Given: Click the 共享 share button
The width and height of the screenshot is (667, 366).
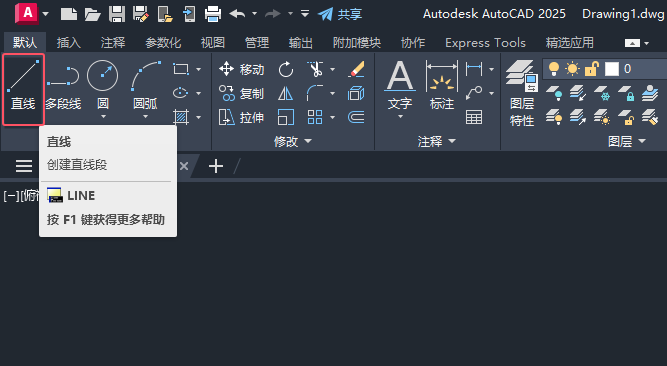Looking at the screenshot, I should tap(340, 14).
